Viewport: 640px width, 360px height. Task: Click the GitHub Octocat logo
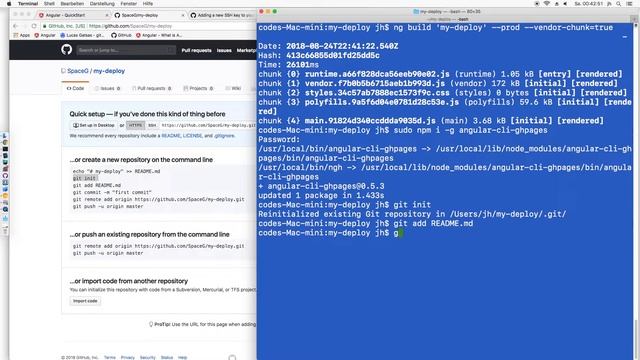67,50
